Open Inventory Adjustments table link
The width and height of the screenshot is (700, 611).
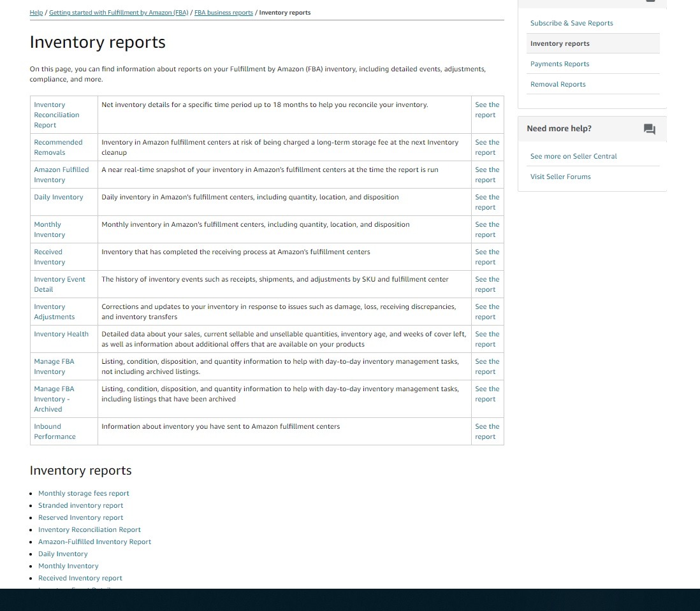click(54, 312)
